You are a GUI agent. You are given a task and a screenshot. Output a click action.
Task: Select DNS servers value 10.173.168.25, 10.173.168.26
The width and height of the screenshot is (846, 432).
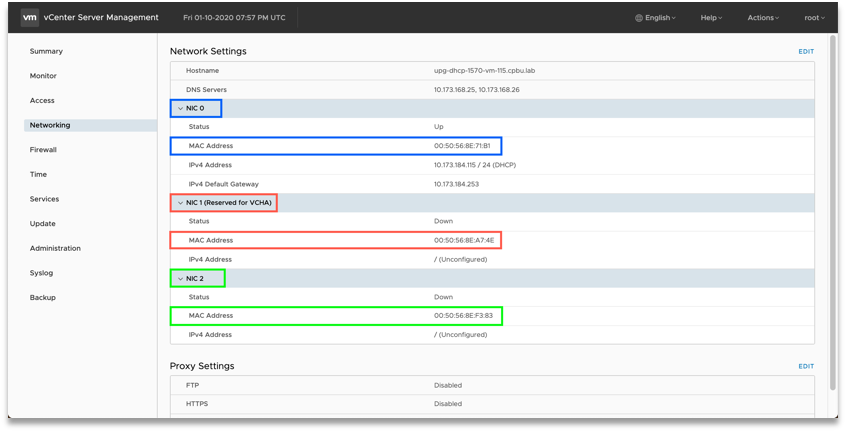(x=477, y=90)
